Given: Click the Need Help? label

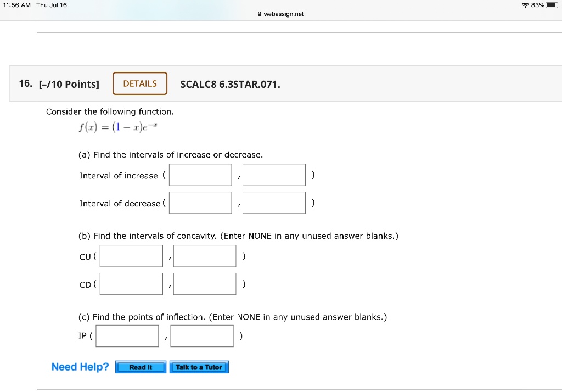Looking at the screenshot, I should [80, 367].
